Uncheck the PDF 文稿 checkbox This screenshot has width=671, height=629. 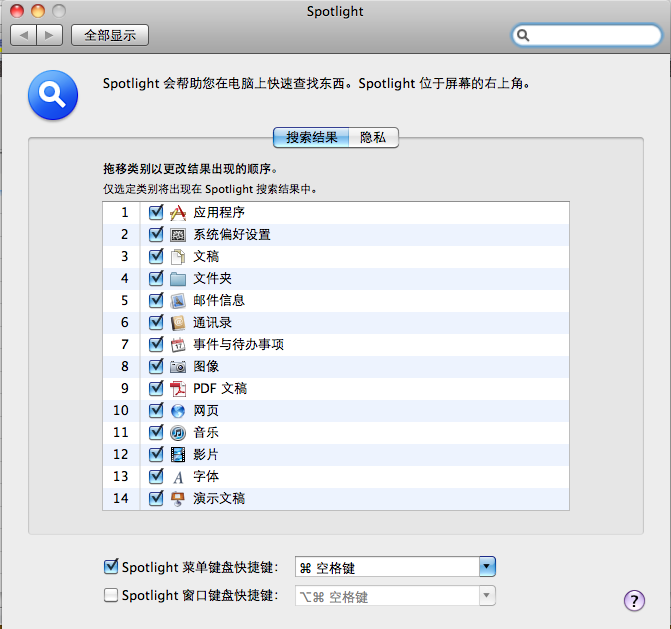pos(156,389)
